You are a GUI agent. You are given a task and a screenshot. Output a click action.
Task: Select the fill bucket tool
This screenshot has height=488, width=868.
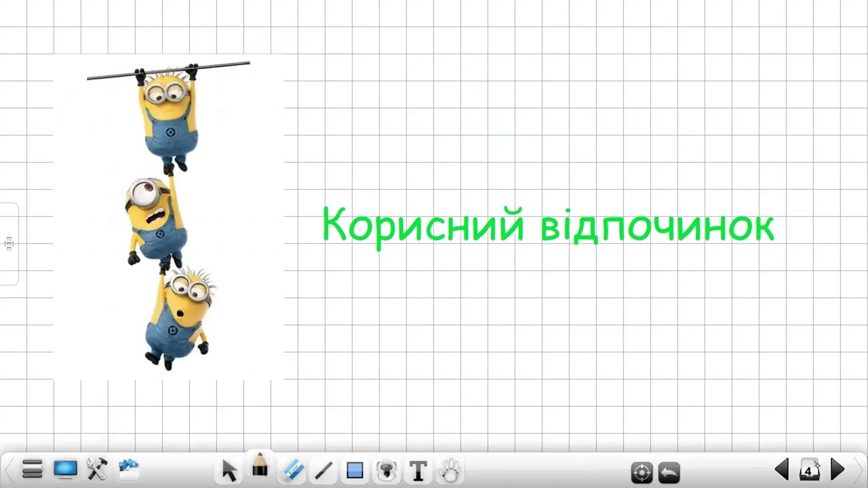[x=387, y=470]
